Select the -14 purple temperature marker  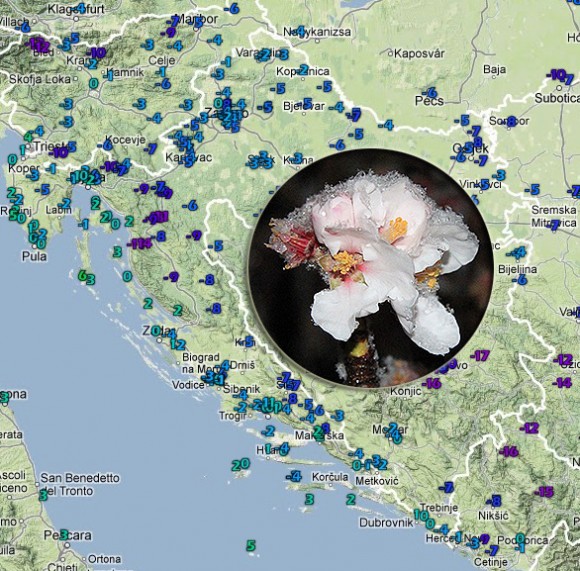point(562,382)
